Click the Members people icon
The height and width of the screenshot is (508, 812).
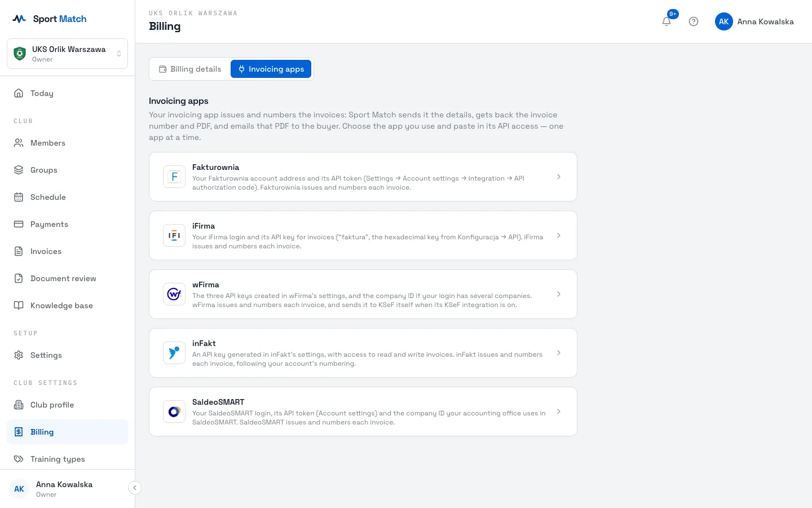point(19,143)
